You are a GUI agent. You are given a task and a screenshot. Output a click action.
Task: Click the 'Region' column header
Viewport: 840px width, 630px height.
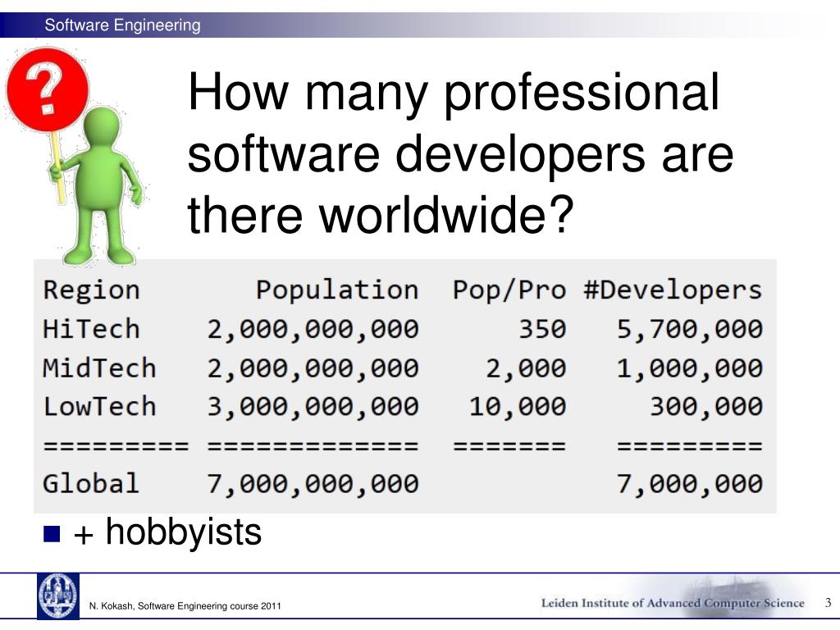point(92,290)
